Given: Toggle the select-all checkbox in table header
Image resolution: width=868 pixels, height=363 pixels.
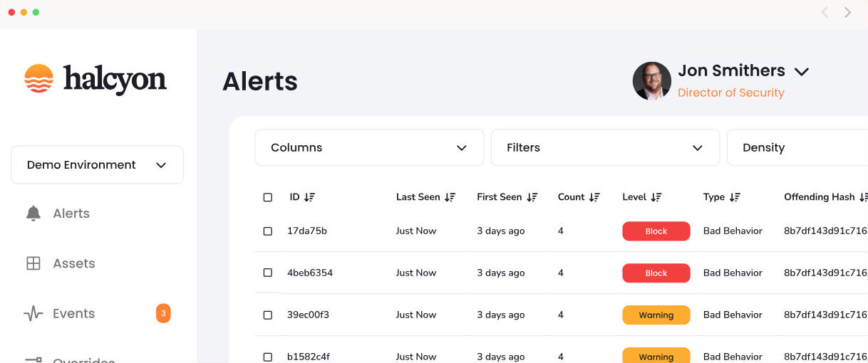Looking at the screenshot, I should click(268, 197).
